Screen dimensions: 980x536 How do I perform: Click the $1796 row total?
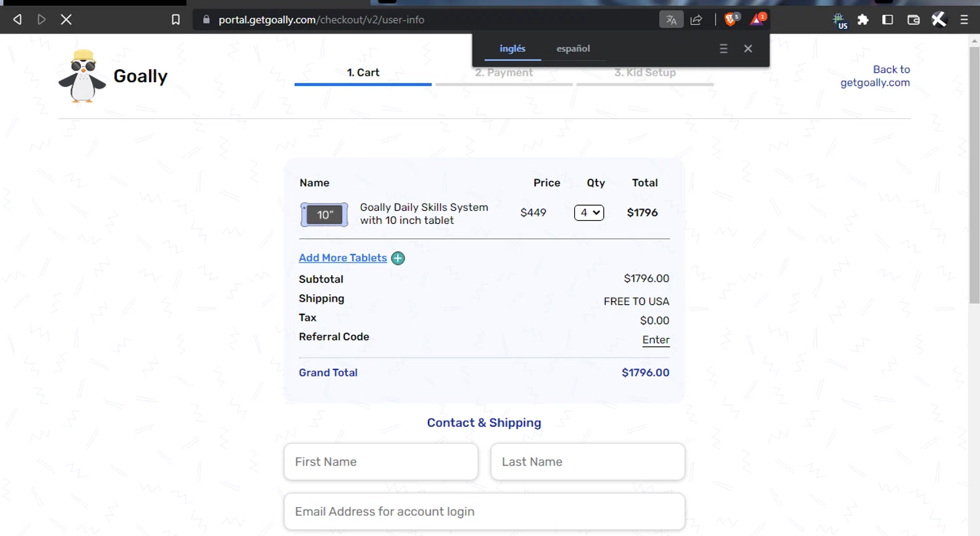pyautogui.click(x=642, y=213)
